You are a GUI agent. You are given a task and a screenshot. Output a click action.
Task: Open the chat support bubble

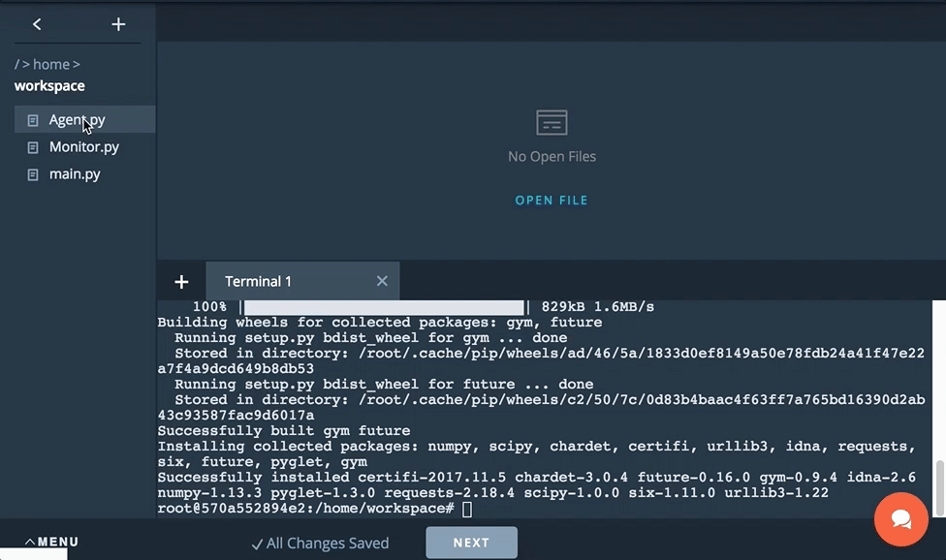point(900,520)
